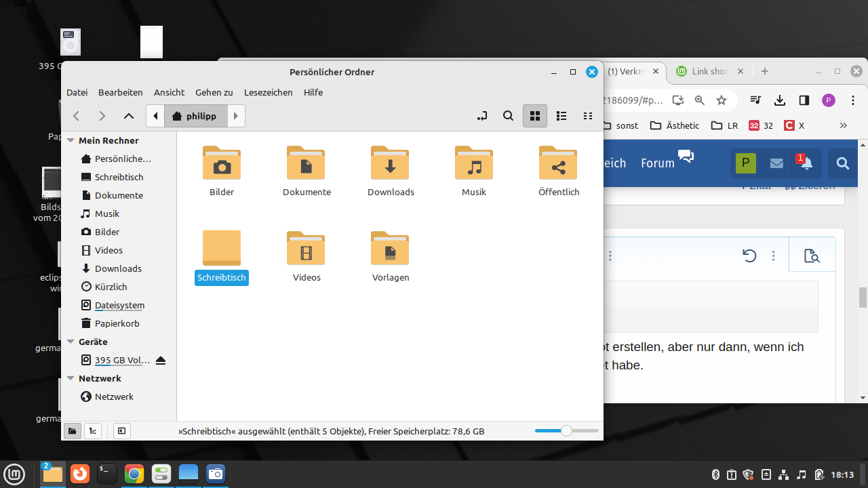
Task: Bookmark this page with Chrome star icon
Action: coord(722,100)
